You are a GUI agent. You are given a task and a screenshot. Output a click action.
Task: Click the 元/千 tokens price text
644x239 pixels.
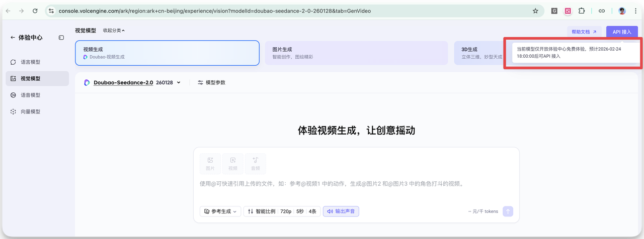tap(483, 211)
